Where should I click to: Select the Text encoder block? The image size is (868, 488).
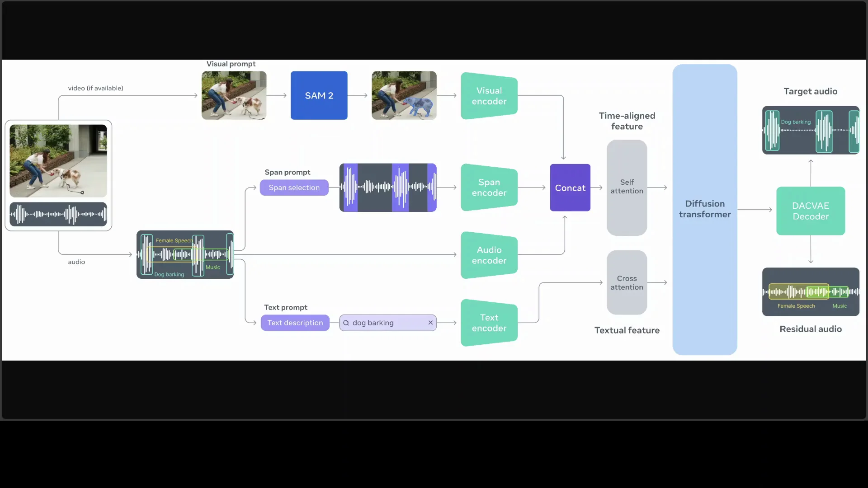pos(489,323)
